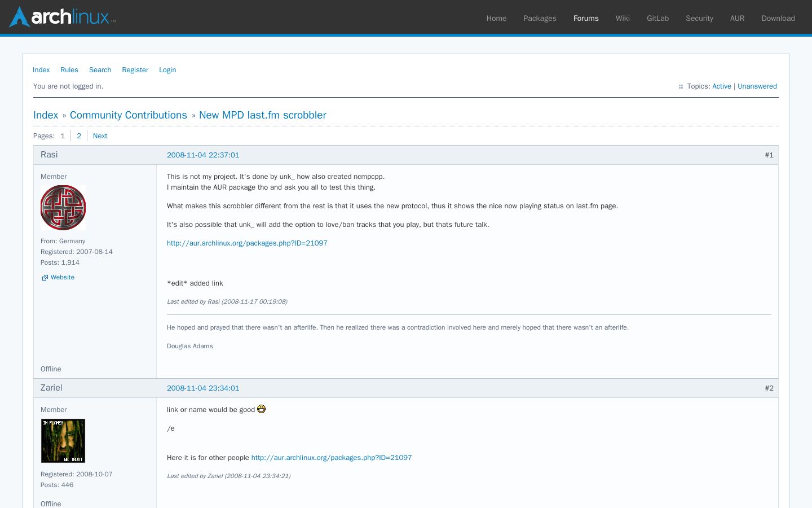Screen dimensions: 812x508
Task: Click the Register link
Action: tap(135, 70)
